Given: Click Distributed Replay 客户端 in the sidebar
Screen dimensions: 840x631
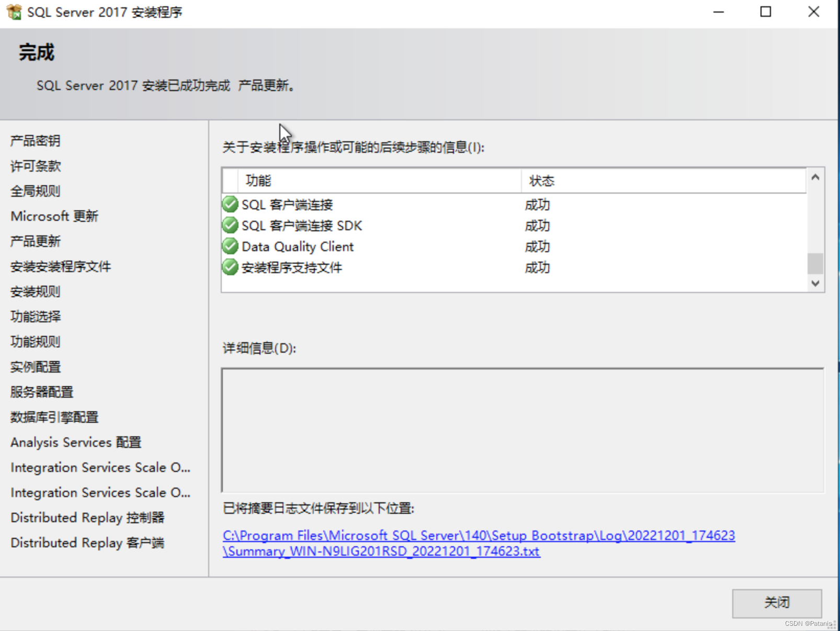Looking at the screenshot, I should 87,543.
